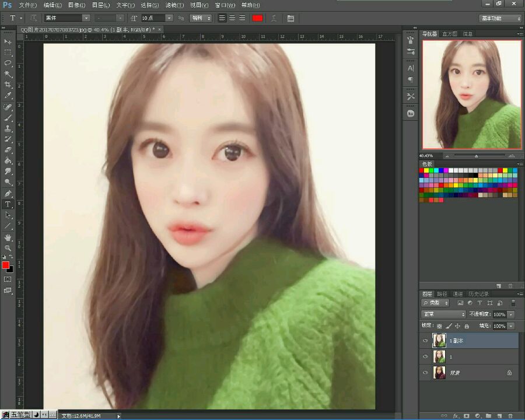This screenshot has height=420, width=525.
Task: Open the character panel toggle icon
Action: 290,18
